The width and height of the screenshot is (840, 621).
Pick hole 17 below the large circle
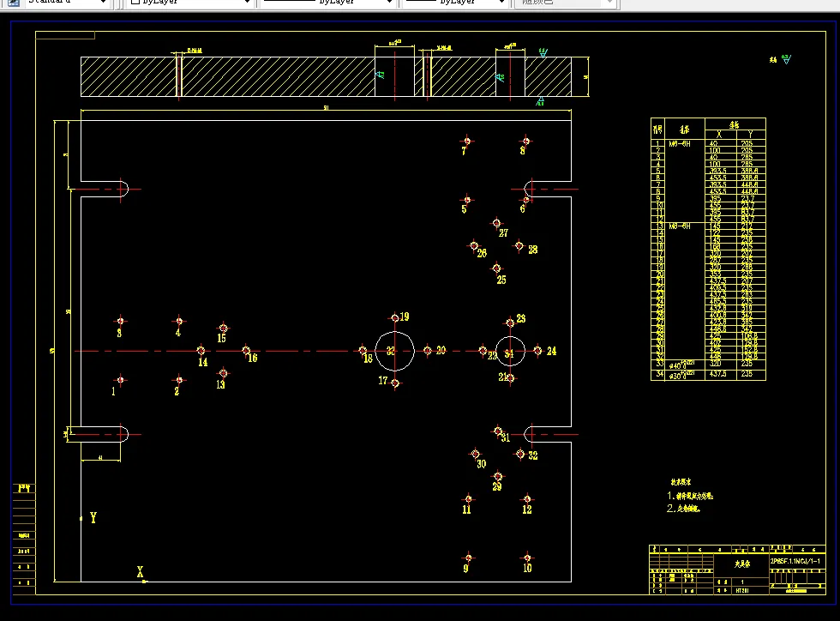[x=395, y=383]
